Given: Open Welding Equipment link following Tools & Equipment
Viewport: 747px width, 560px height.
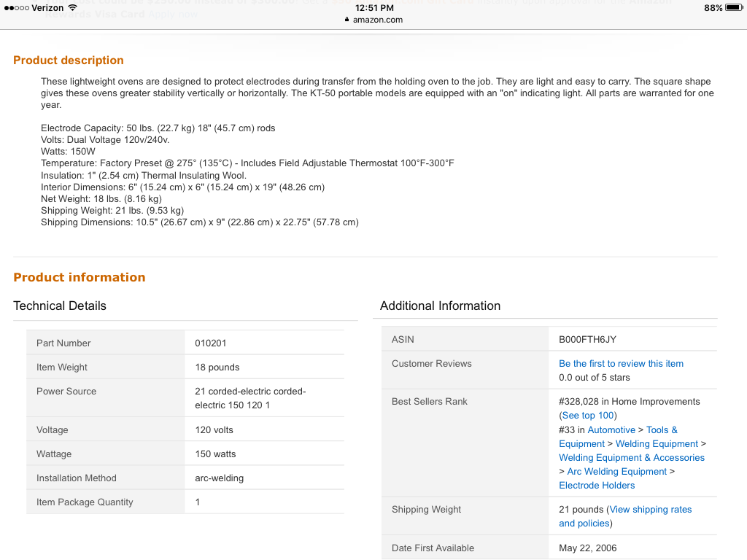Looking at the screenshot, I should [x=657, y=443].
